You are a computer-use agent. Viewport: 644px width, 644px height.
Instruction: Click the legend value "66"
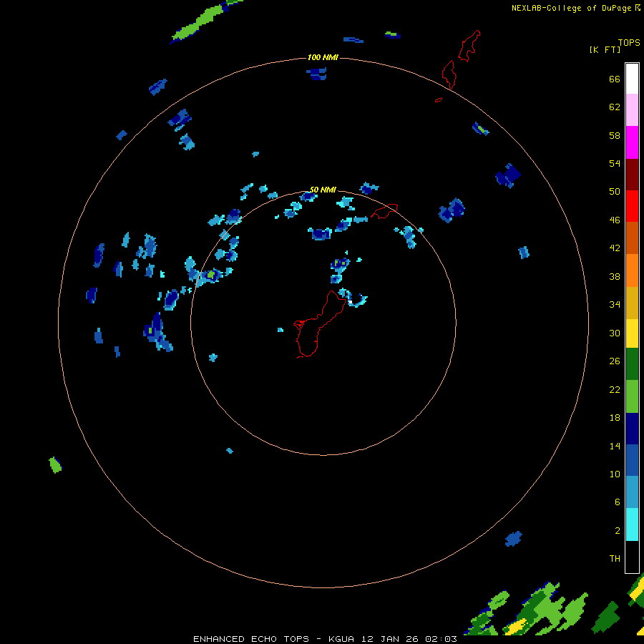coord(615,79)
